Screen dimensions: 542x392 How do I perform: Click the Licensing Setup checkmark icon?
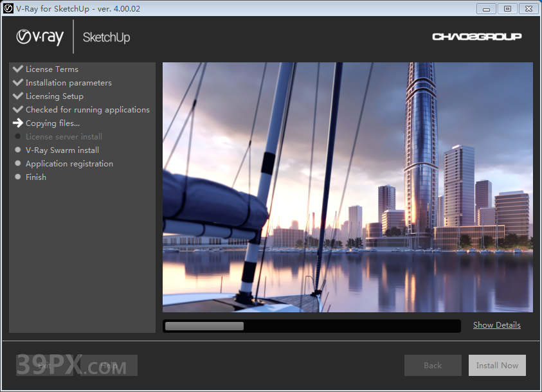pos(17,96)
